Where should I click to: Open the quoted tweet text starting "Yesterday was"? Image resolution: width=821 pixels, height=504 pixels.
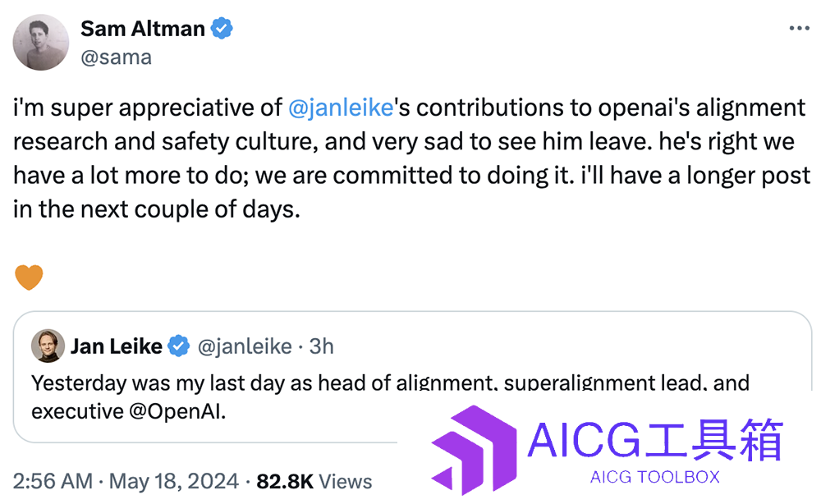click(x=390, y=397)
